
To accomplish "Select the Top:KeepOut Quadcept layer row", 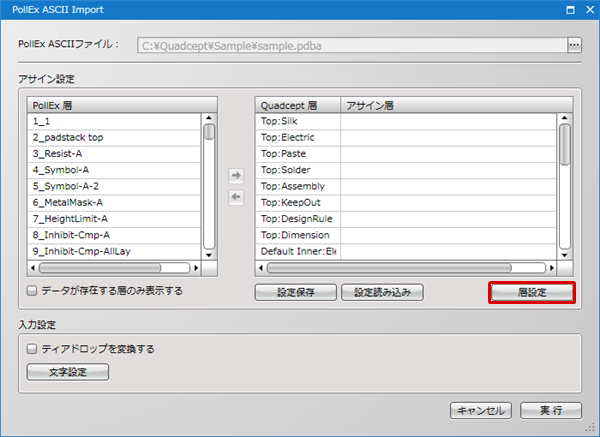I will 406,202.
